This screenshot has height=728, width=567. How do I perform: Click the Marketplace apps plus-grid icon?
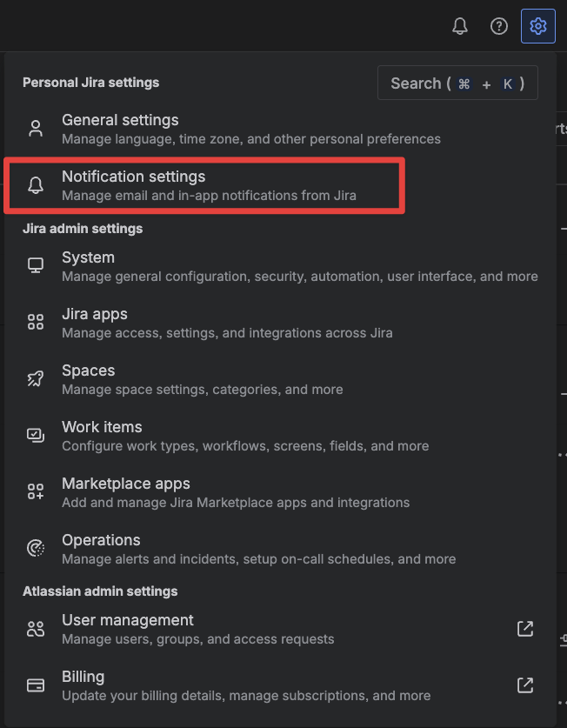tap(36, 491)
